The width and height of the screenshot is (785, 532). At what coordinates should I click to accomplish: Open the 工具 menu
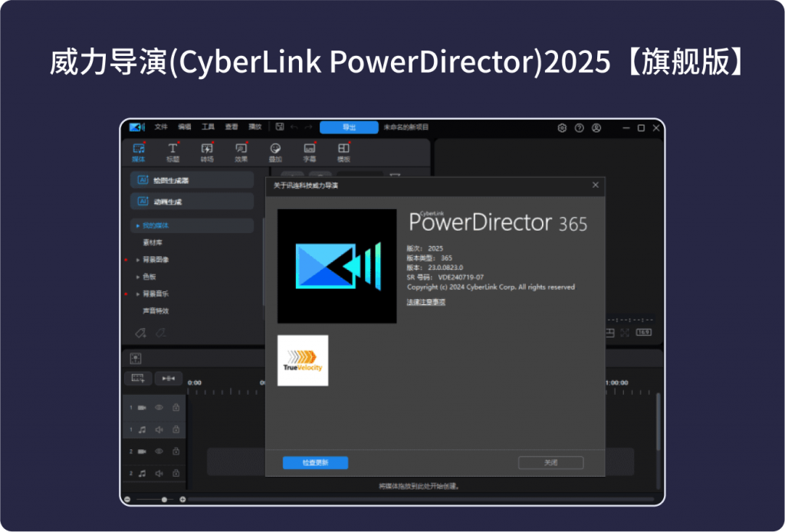coord(209,127)
